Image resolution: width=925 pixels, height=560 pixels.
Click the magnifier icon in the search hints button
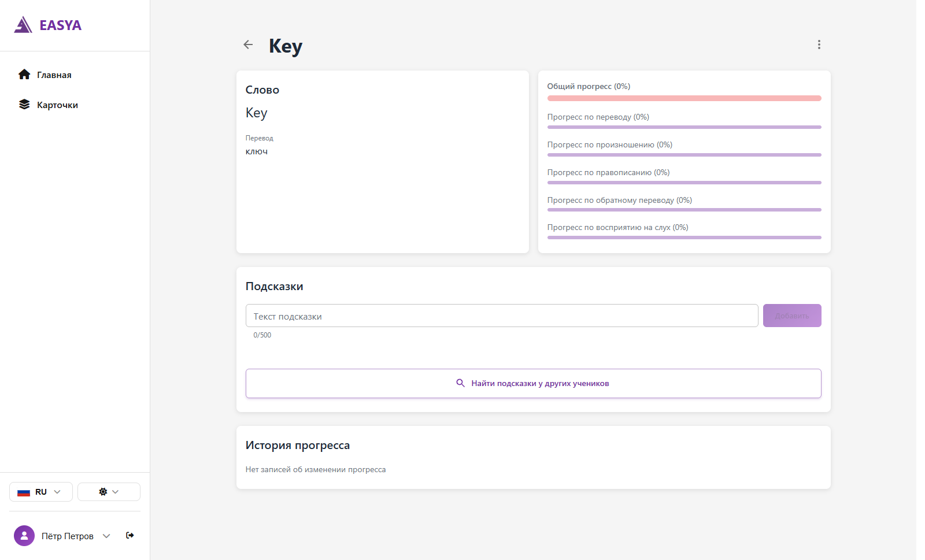pyautogui.click(x=461, y=383)
